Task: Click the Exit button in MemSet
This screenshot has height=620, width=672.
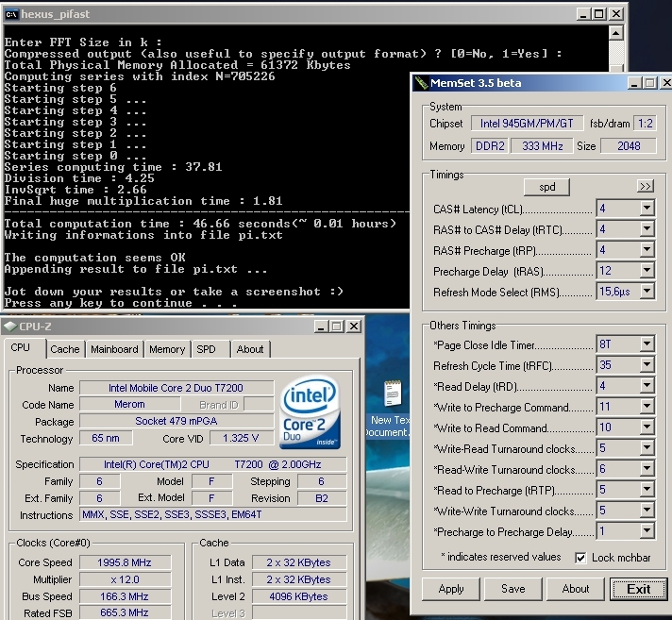Action: click(x=639, y=589)
